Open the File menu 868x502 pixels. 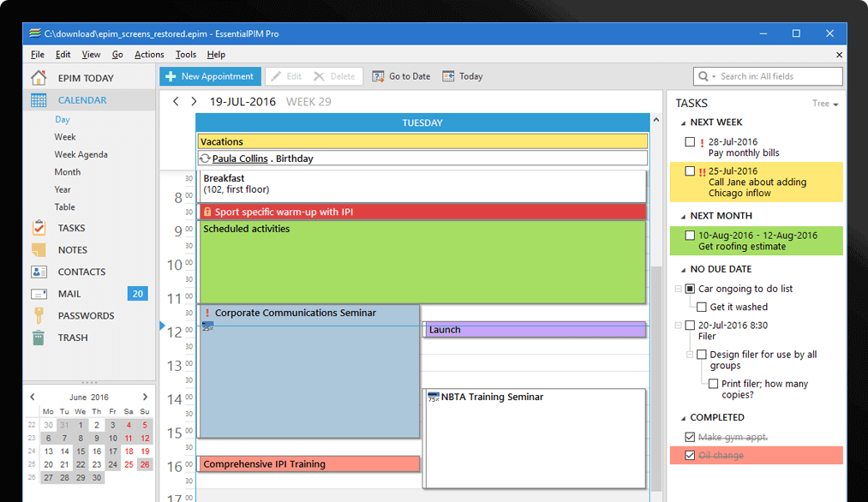tap(38, 54)
